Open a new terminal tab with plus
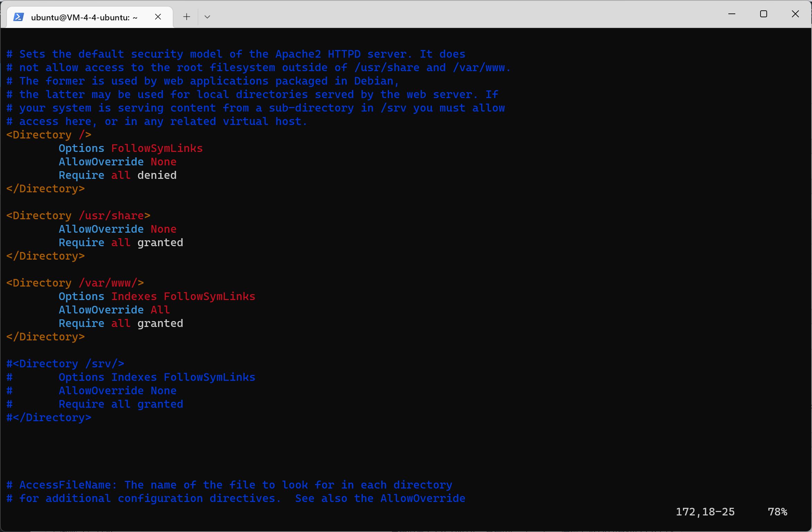The height and width of the screenshot is (532, 812). click(187, 17)
